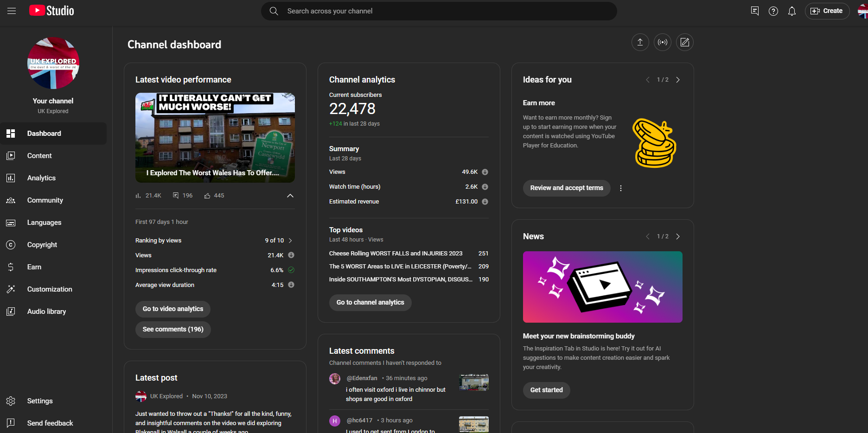Viewport: 868px width, 433px height.
Task: Open Analytics in the sidebar
Action: (x=53, y=178)
